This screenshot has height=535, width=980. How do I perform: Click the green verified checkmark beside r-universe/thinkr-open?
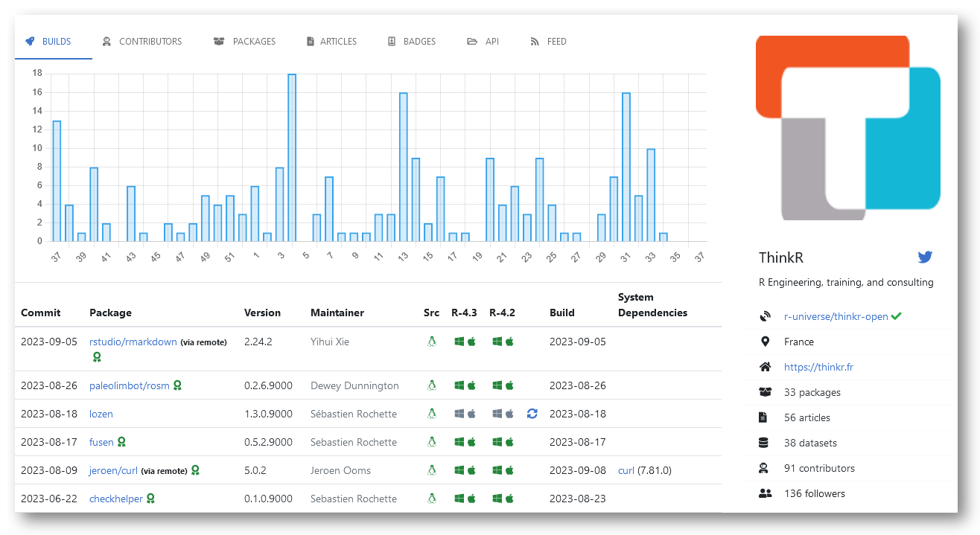click(897, 316)
